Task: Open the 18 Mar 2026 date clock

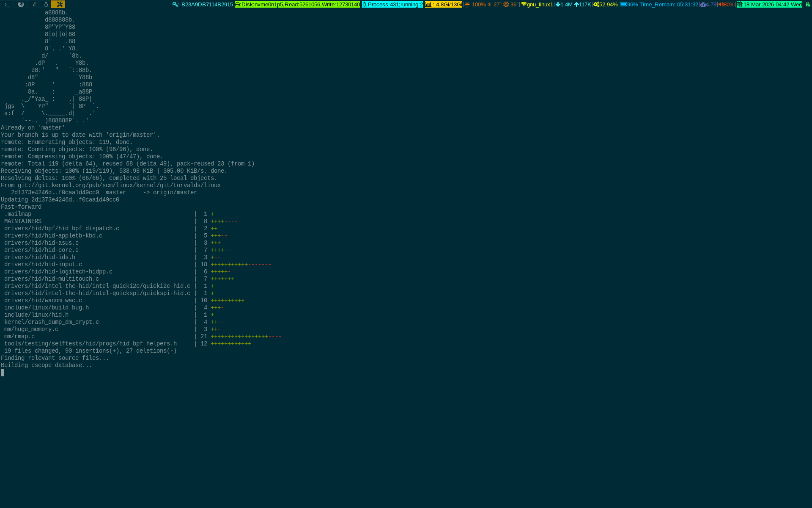Action: [769, 5]
